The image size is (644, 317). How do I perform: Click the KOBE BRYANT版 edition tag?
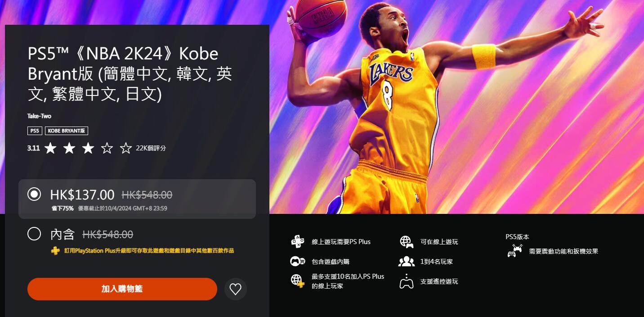67,131
